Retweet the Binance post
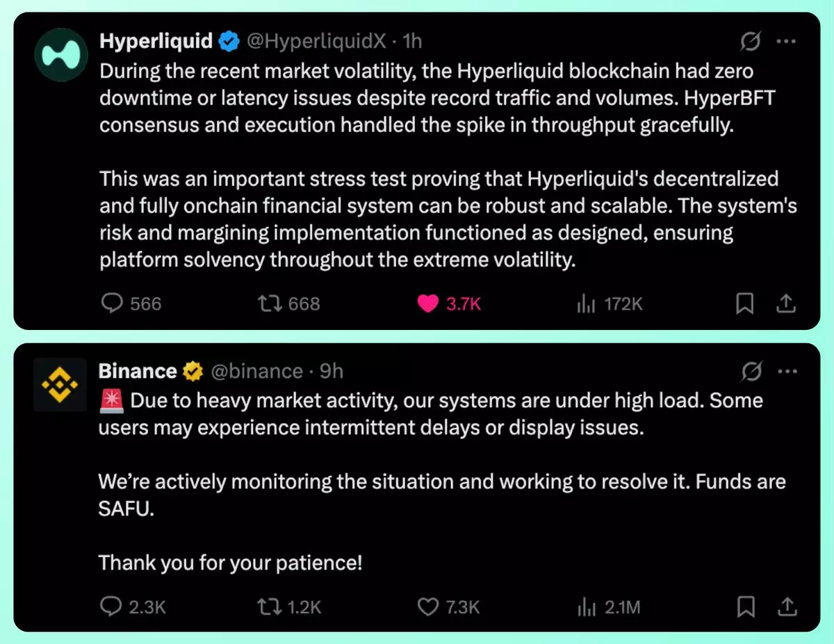Viewport: 834px width, 644px height. tap(268, 607)
